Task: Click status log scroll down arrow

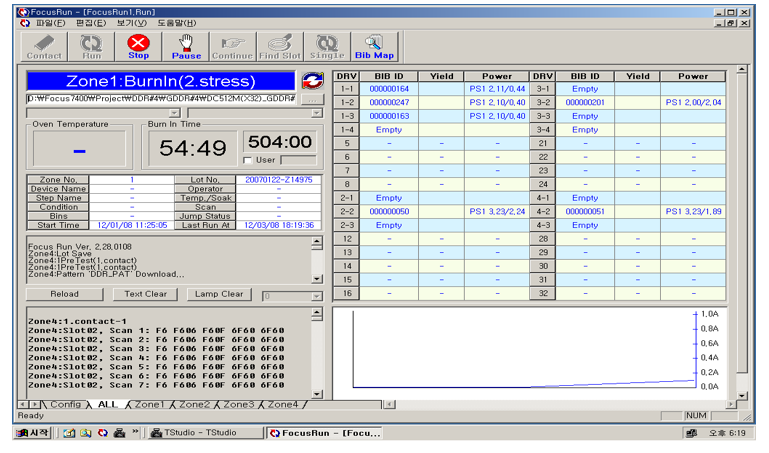Action: click(317, 279)
